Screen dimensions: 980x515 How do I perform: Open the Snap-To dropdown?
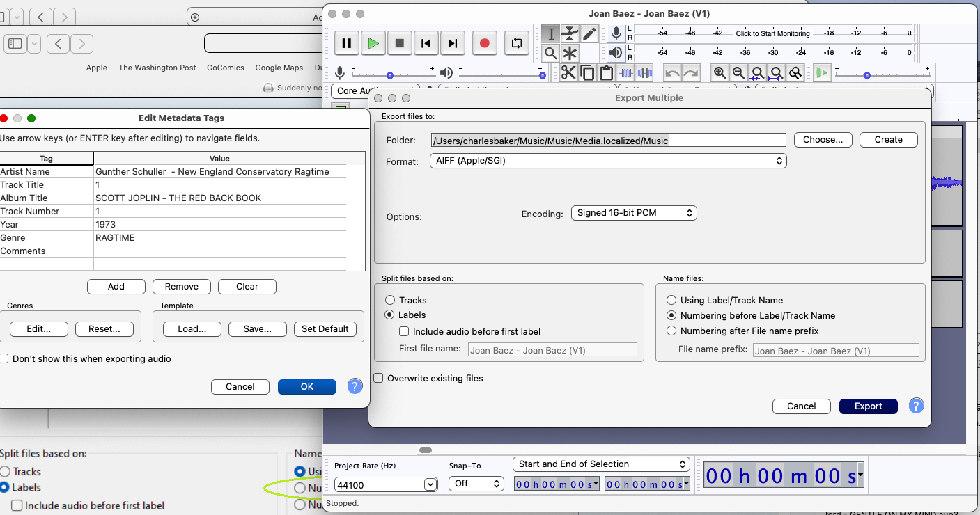(x=476, y=483)
